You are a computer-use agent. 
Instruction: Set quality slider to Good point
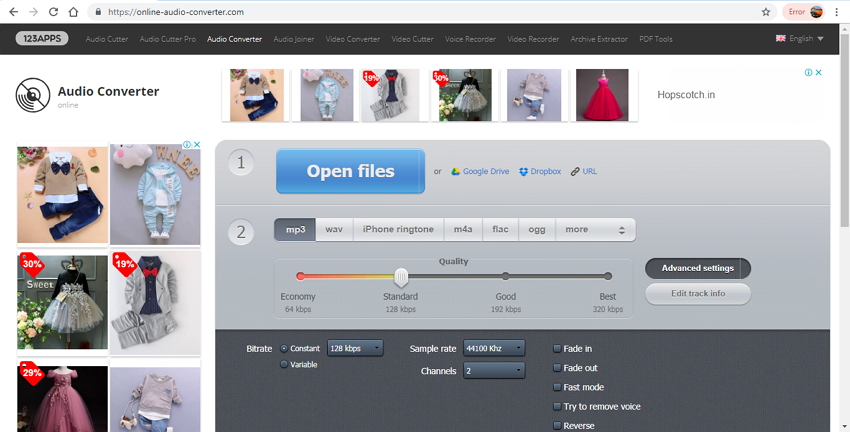pyautogui.click(x=505, y=276)
